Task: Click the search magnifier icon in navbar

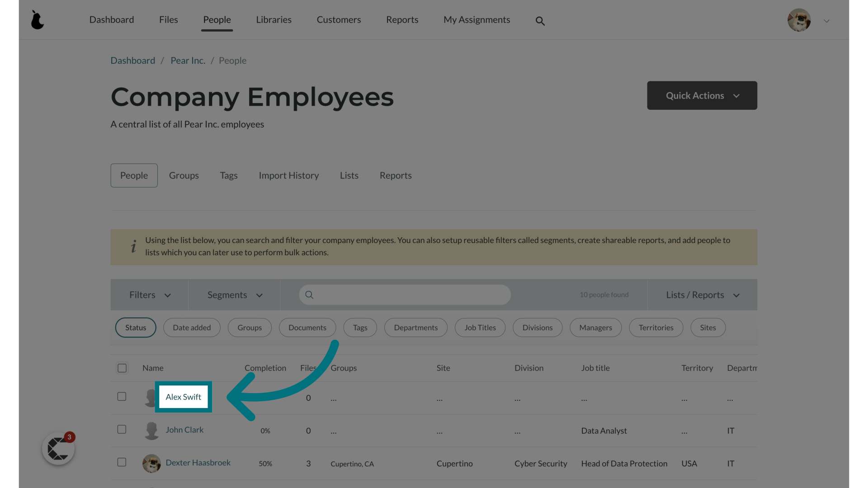Action: tap(540, 21)
